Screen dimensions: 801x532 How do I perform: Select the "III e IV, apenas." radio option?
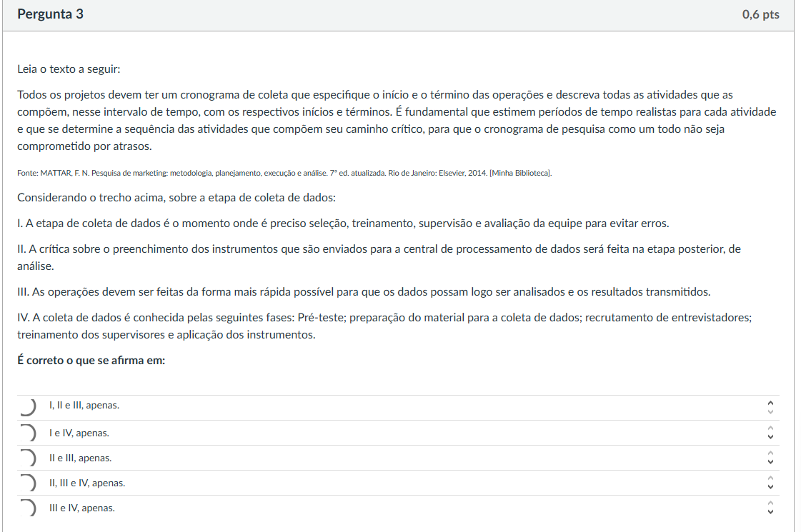click(26, 508)
